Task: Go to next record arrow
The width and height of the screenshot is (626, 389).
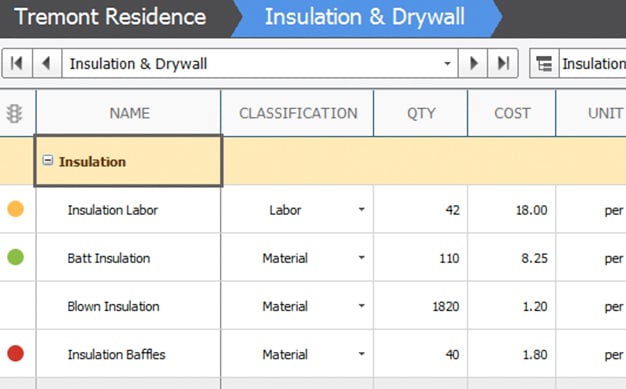Action: (473, 63)
